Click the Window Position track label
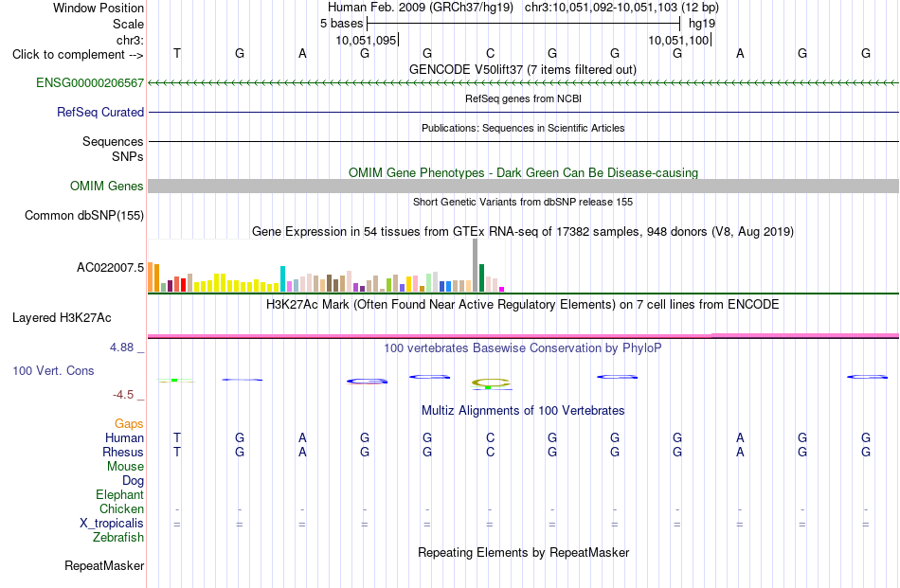900x588 pixels. pos(99,8)
